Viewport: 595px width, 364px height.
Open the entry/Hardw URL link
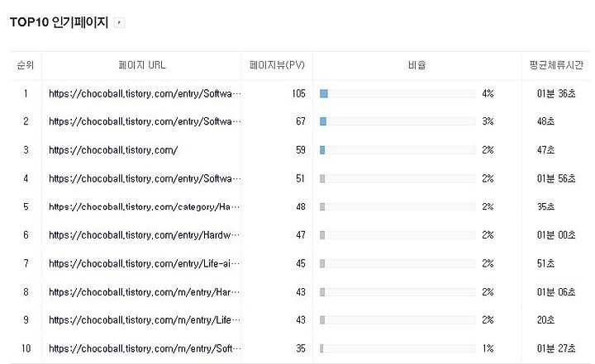144,235
